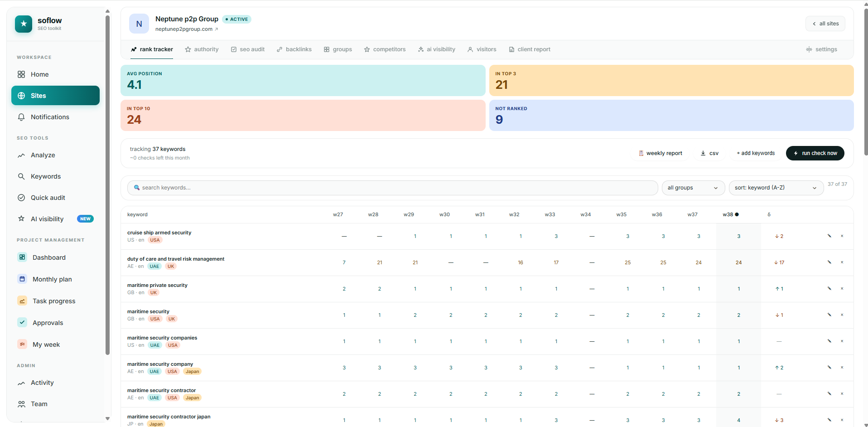Switch to the backlinks tab
The height and width of the screenshot is (427, 868).
[294, 49]
